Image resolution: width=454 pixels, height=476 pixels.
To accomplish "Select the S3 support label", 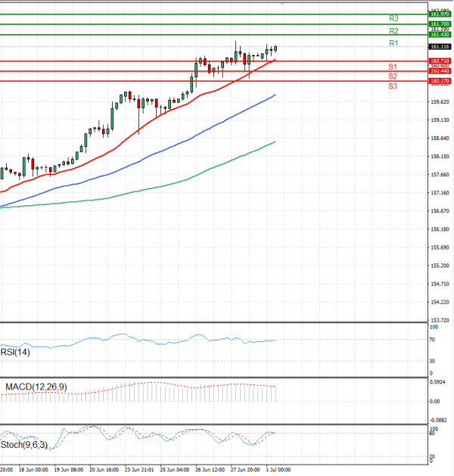I will click(393, 86).
